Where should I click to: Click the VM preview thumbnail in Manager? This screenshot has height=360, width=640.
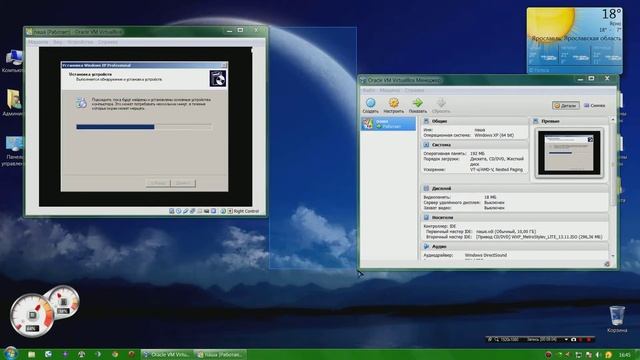tap(570, 153)
